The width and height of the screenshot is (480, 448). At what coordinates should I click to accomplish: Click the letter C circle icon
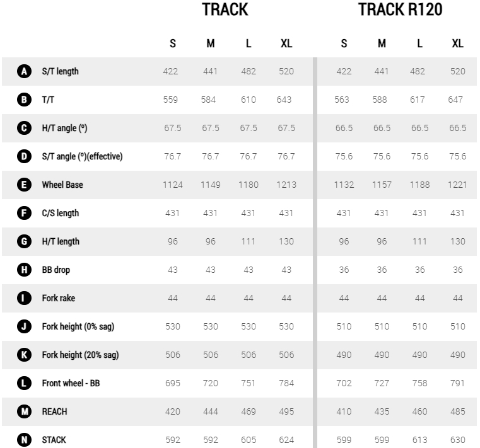click(24, 128)
